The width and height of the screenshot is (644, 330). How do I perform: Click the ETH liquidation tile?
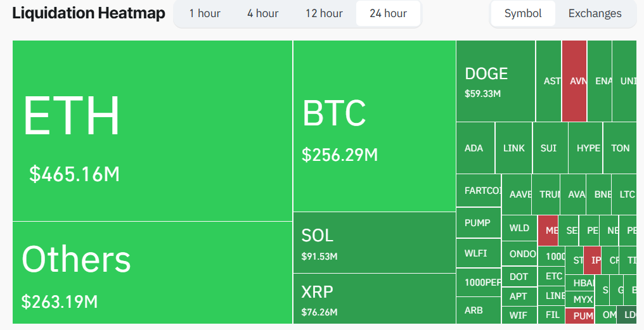[x=152, y=131]
